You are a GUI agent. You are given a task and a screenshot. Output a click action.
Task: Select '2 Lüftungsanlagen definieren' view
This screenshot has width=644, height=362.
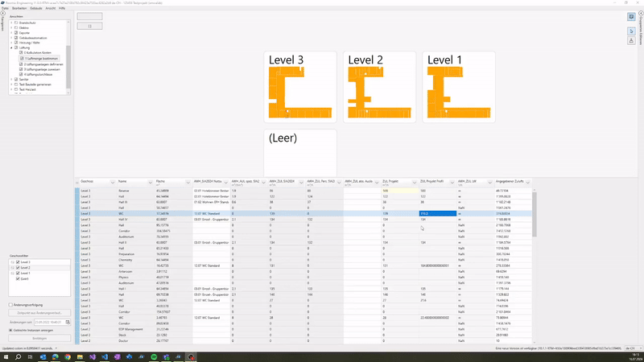click(x=40, y=64)
